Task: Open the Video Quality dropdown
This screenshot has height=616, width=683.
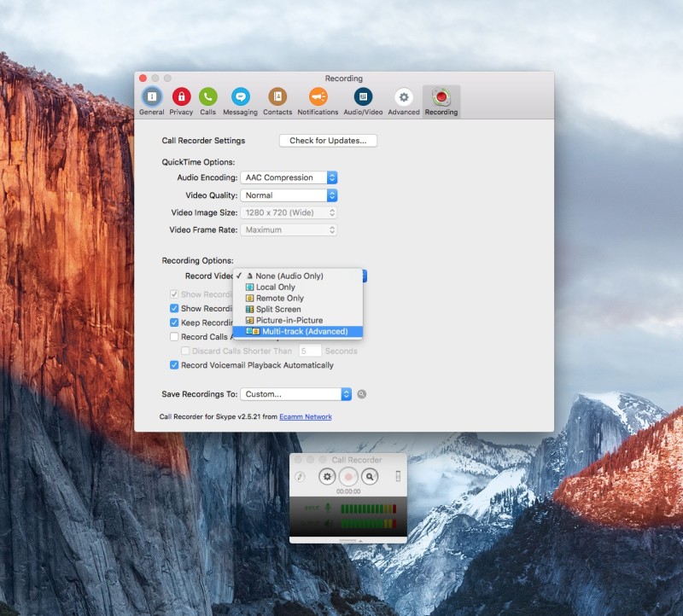Action: click(x=289, y=195)
